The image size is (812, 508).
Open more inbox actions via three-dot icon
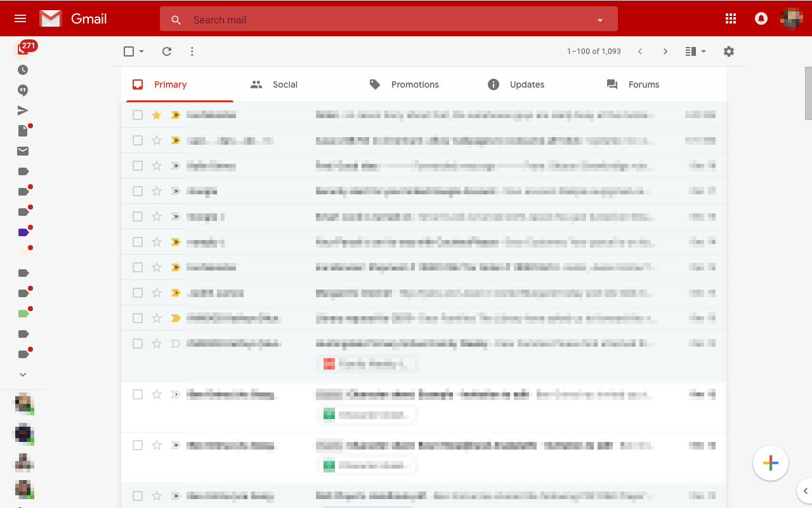tap(192, 51)
